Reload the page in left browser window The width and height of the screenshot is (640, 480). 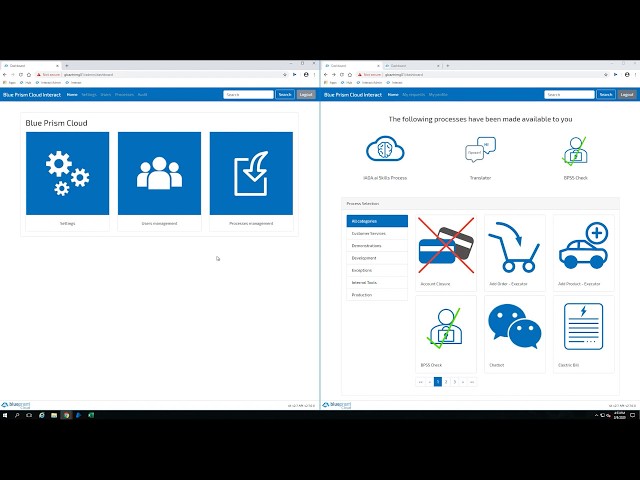[x=20, y=75]
